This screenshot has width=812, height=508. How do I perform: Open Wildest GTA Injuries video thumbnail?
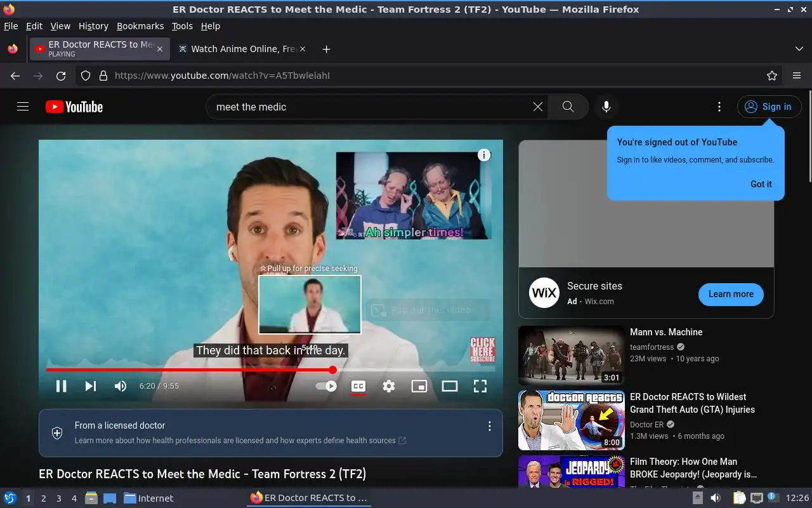point(572,420)
